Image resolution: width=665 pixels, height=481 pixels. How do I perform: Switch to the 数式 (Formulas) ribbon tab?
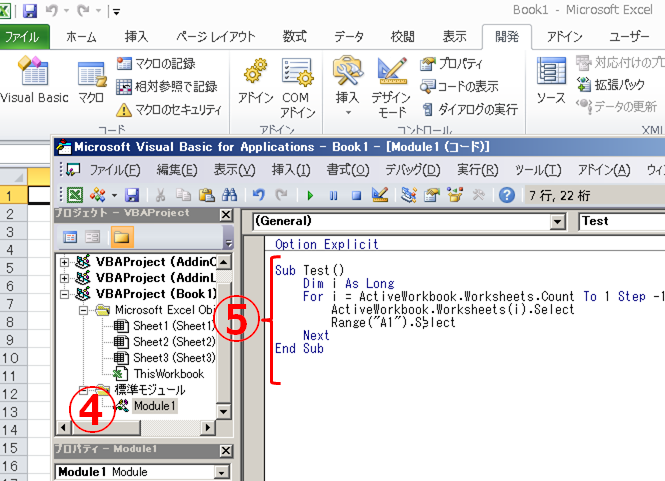294,37
